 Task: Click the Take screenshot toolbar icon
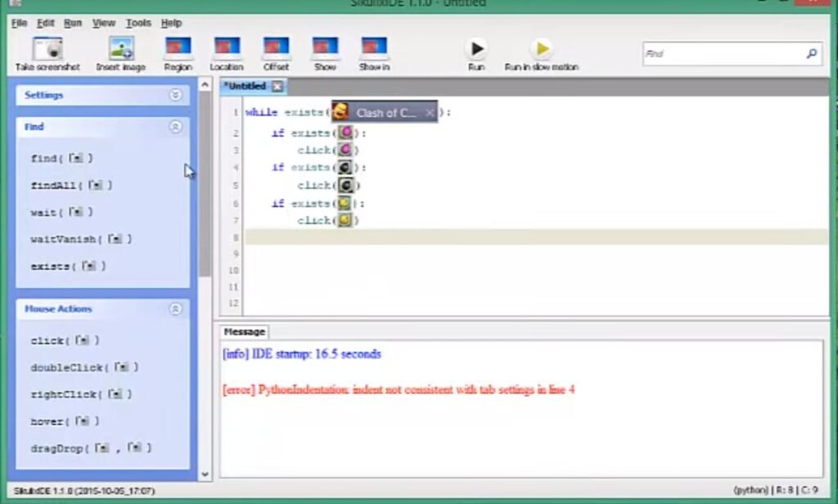coord(47,47)
